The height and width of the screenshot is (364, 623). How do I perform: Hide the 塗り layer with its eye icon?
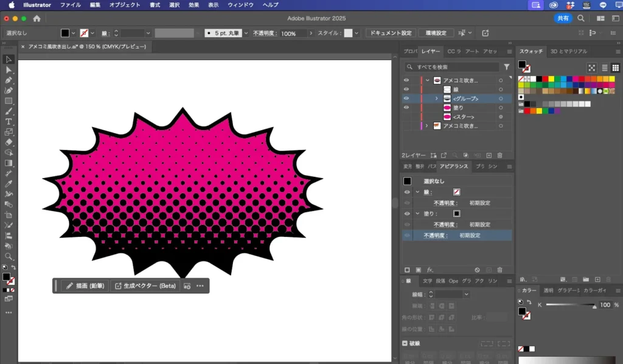tap(406, 108)
